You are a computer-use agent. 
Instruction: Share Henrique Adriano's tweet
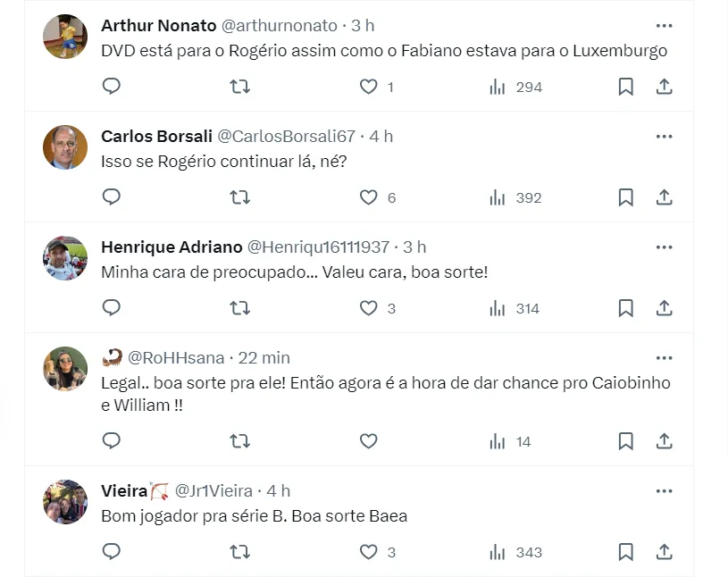tap(664, 308)
